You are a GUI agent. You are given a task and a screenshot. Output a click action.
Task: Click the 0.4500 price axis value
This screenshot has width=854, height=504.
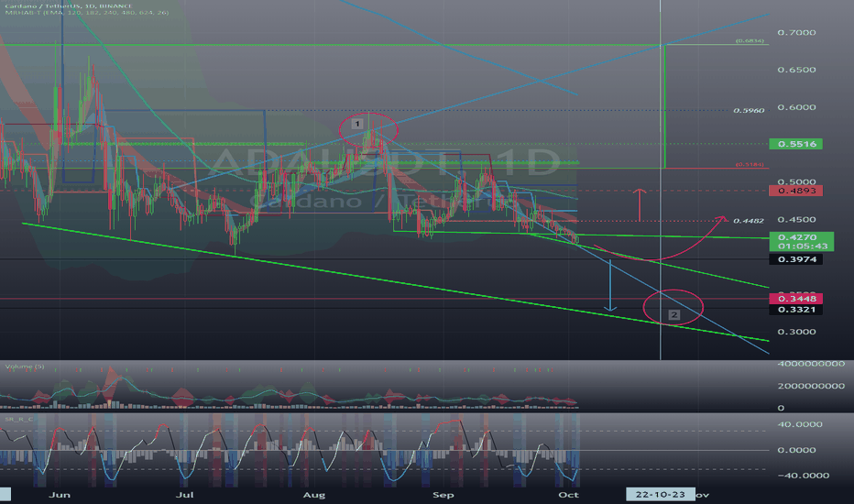pyautogui.click(x=796, y=220)
